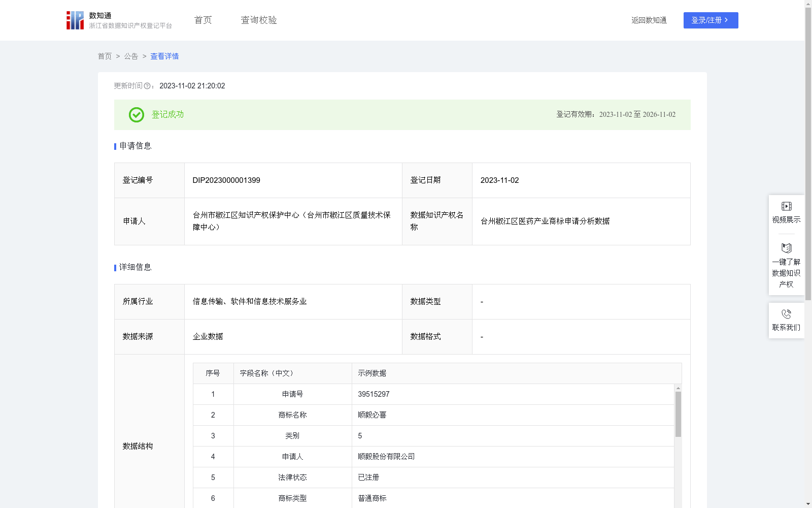Click example value 顺毅必喜
Viewport: 812px width, 508px height.
372,415
